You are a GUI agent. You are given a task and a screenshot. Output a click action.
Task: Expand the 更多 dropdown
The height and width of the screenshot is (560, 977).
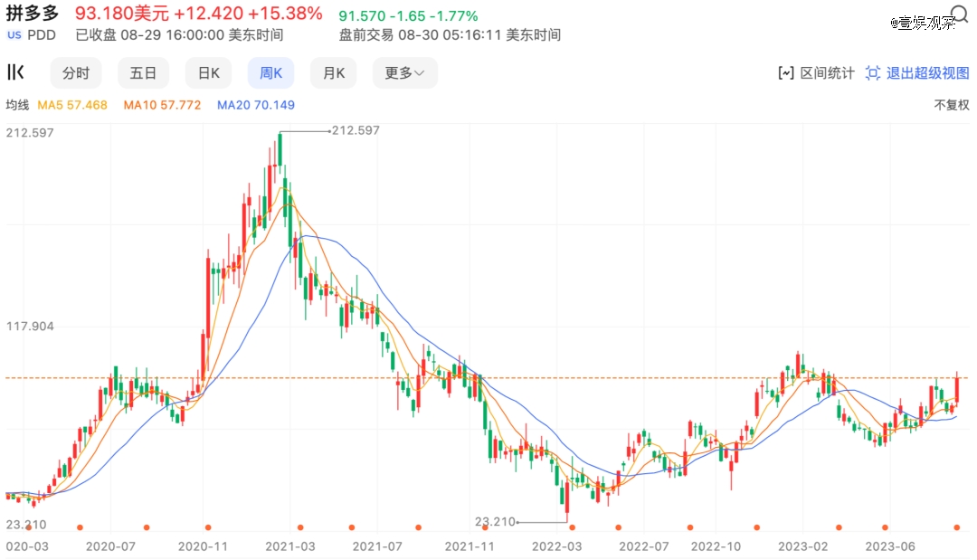tap(405, 73)
